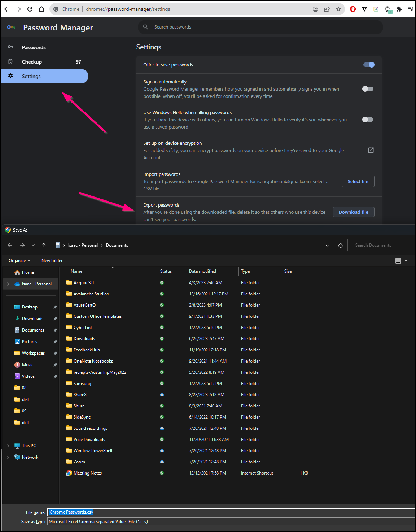The height and width of the screenshot is (532, 416).
Task: Enable Windows Hello when filling passwords
Action: [x=368, y=120]
